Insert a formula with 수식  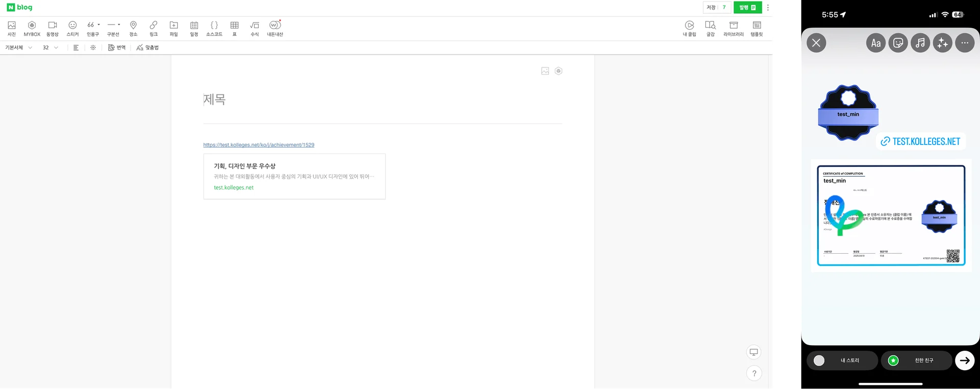[x=255, y=29]
